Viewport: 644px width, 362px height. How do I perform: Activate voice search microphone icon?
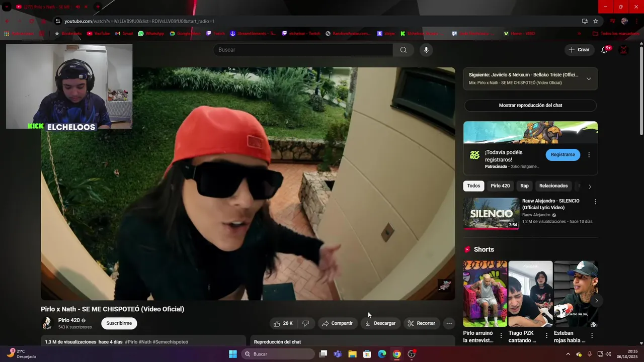point(426,50)
